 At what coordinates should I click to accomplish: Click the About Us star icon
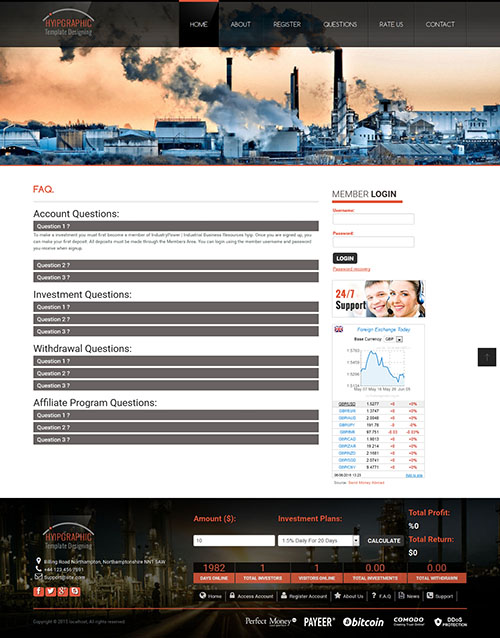(x=338, y=595)
